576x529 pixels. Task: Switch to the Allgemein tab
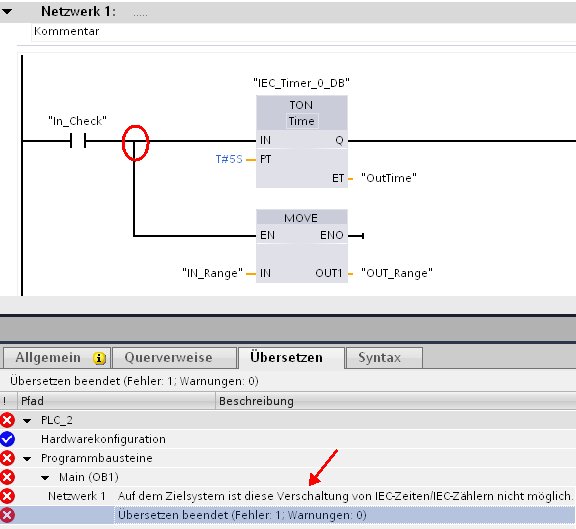point(57,358)
